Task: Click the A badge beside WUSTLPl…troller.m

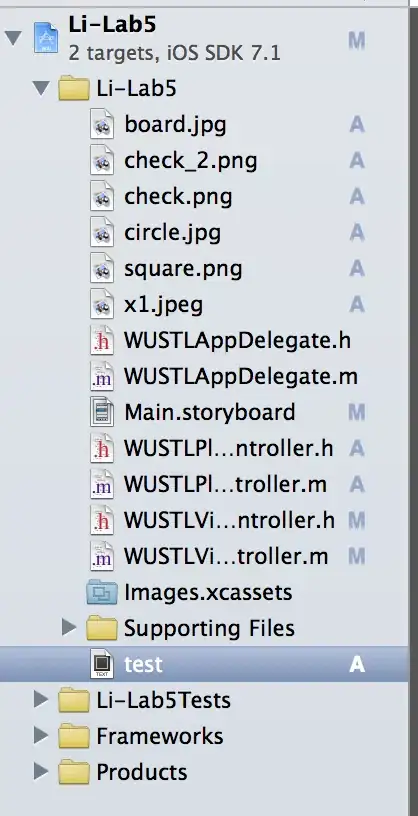Action: pos(357,485)
